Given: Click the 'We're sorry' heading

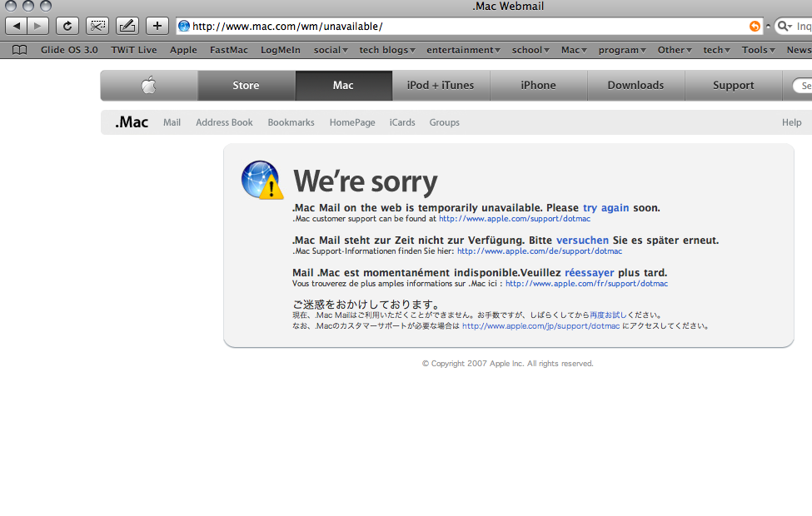Looking at the screenshot, I should coord(366,181).
